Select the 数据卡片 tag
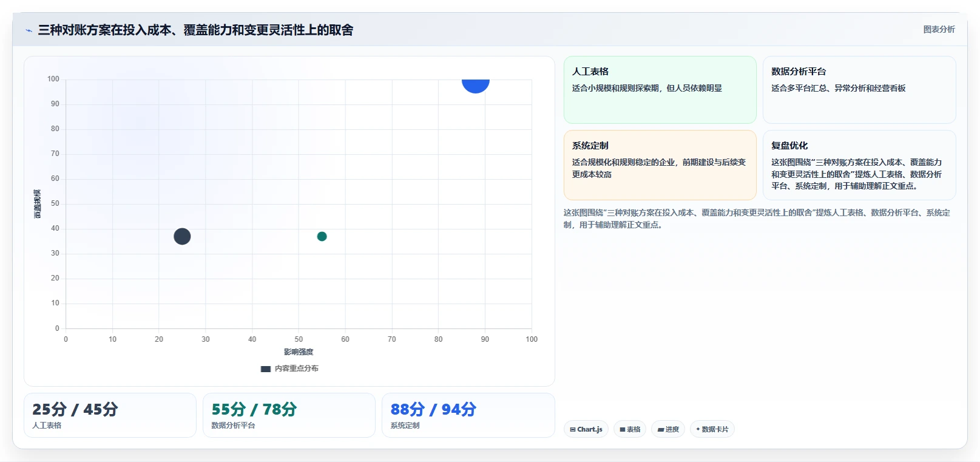The width and height of the screenshot is (980, 462). coord(712,429)
